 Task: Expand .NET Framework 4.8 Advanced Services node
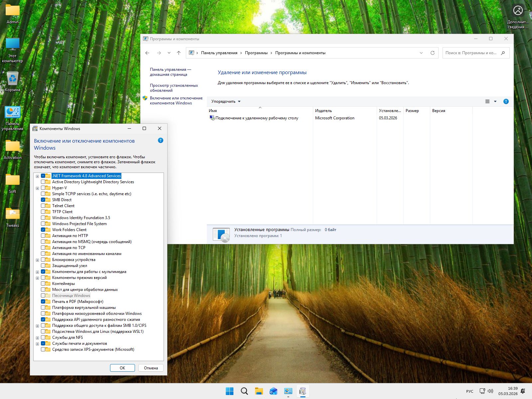pos(37,176)
